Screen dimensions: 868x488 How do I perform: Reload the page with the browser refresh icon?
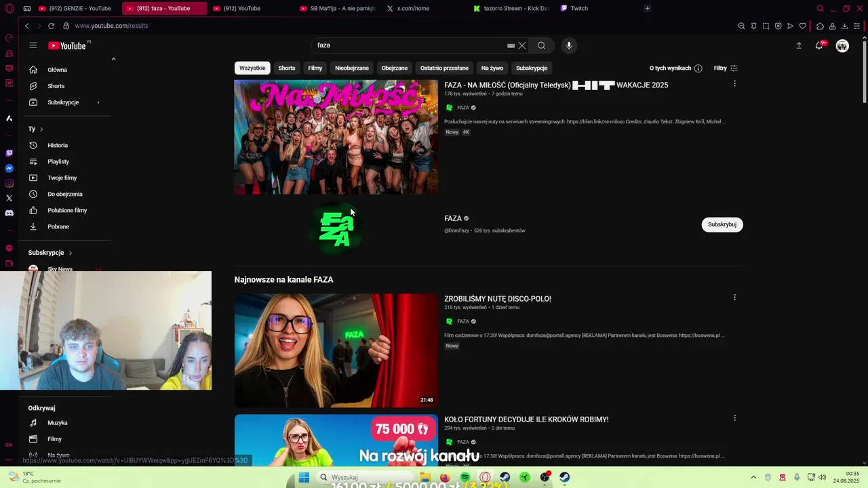[x=51, y=26]
